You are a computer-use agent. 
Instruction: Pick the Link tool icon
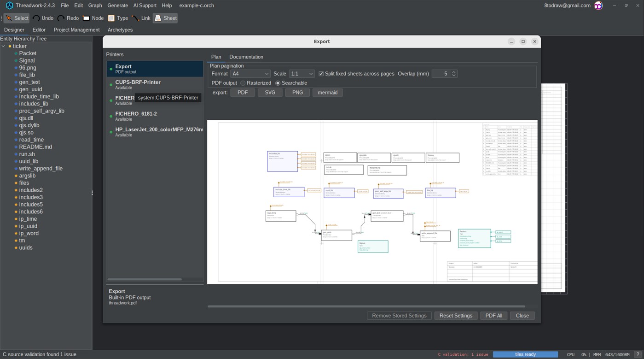coord(135,18)
